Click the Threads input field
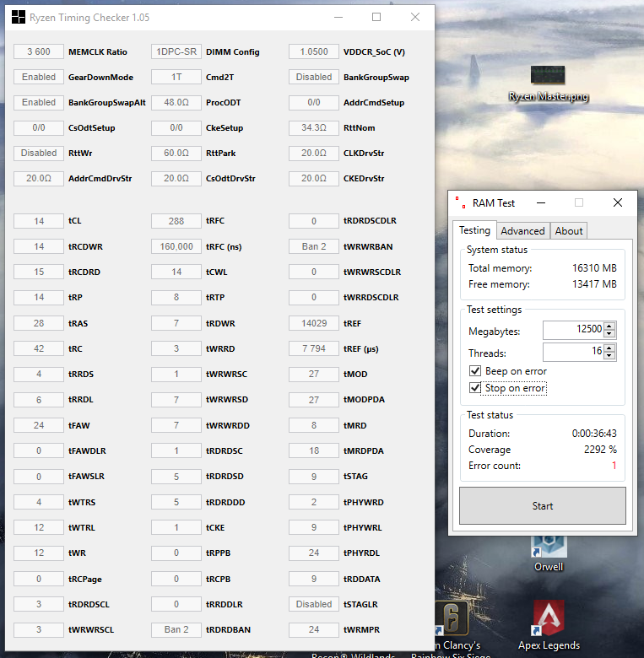 573,352
